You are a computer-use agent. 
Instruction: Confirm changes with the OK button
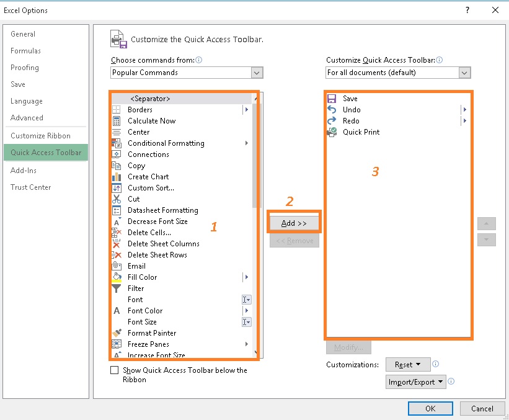coord(430,409)
